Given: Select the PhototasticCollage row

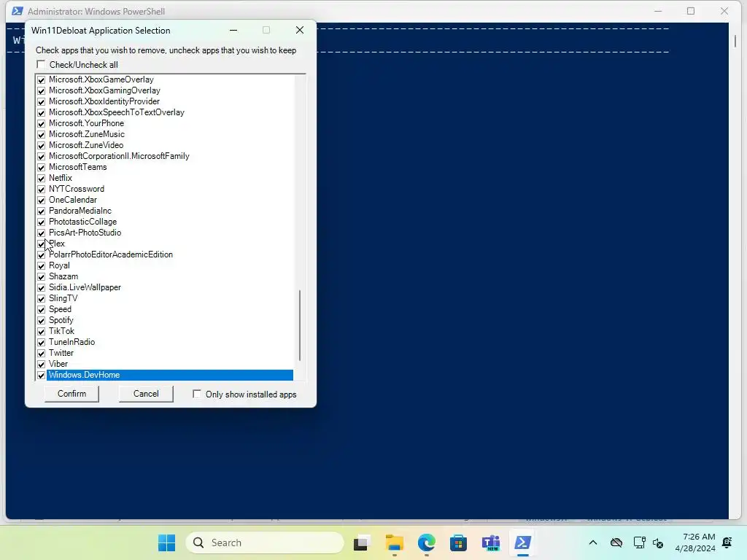Looking at the screenshot, I should [165, 222].
